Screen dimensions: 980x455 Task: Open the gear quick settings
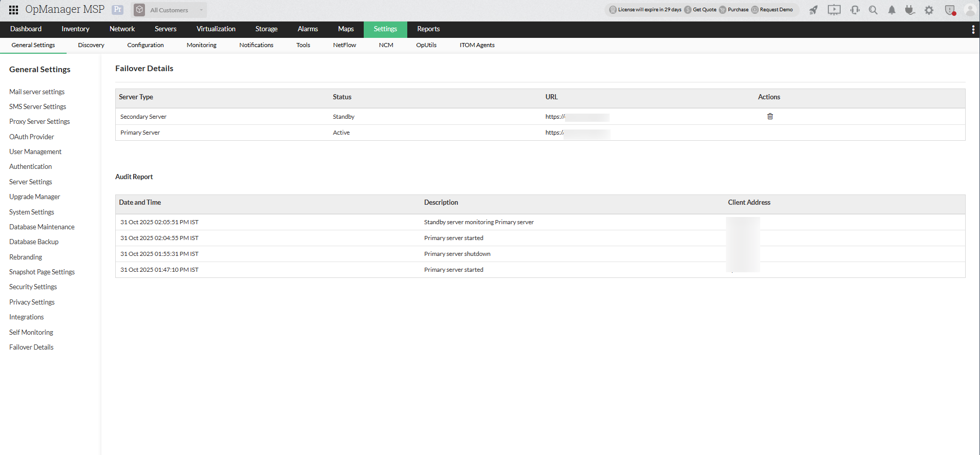[x=929, y=10]
